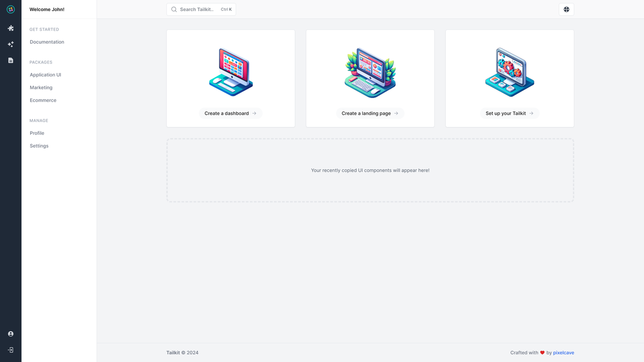Image resolution: width=644 pixels, height=362 pixels.
Task: Click the Tailkit logo icon
Action: click(x=11, y=10)
